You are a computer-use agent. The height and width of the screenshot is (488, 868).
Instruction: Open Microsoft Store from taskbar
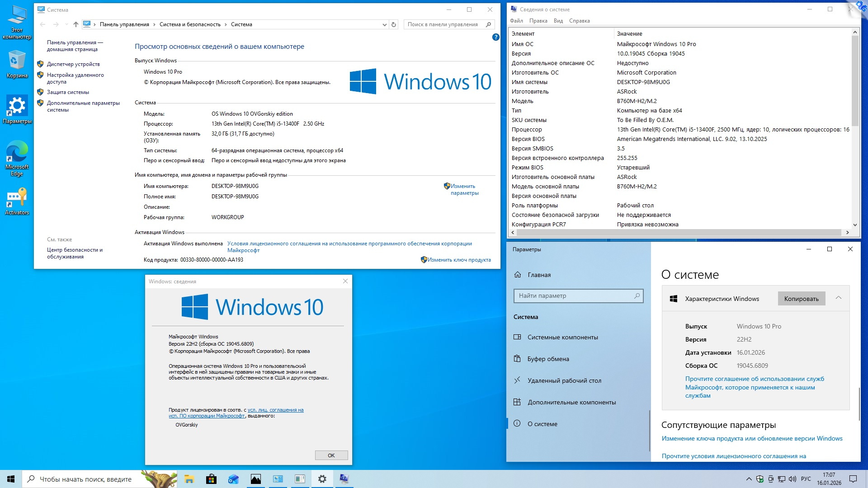[x=211, y=479]
